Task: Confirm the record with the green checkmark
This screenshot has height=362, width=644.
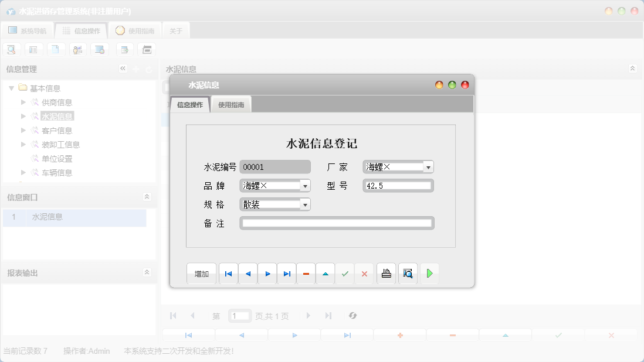Action: (345, 274)
